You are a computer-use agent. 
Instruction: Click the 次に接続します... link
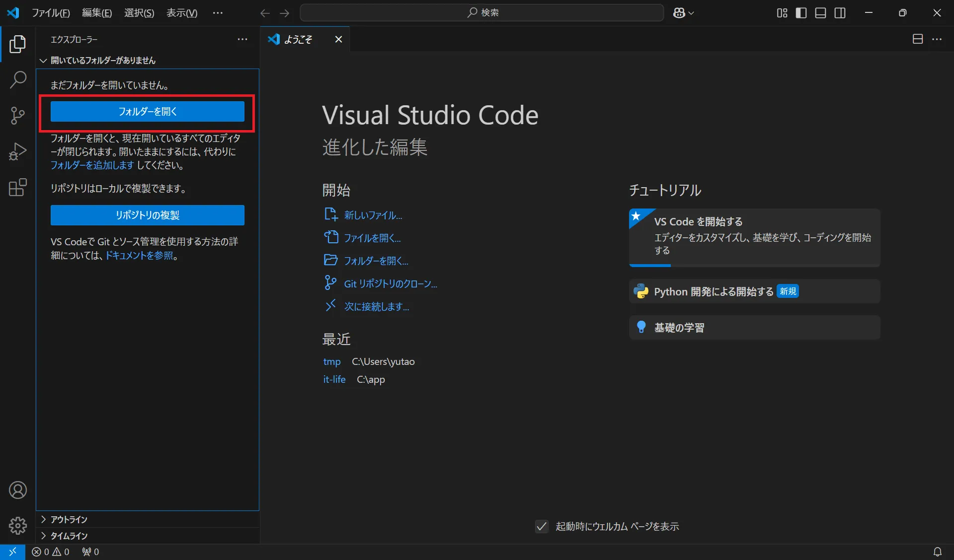coord(377,306)
